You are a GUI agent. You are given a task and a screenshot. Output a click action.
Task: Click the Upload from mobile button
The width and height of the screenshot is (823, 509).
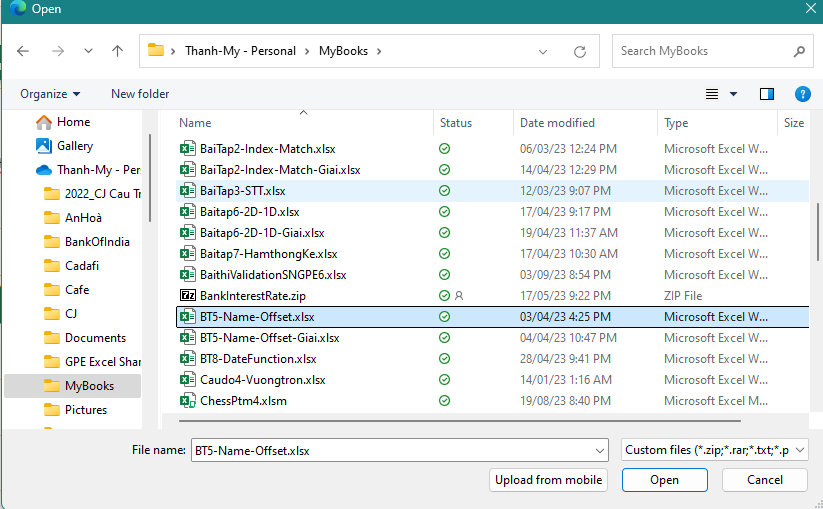549,480
